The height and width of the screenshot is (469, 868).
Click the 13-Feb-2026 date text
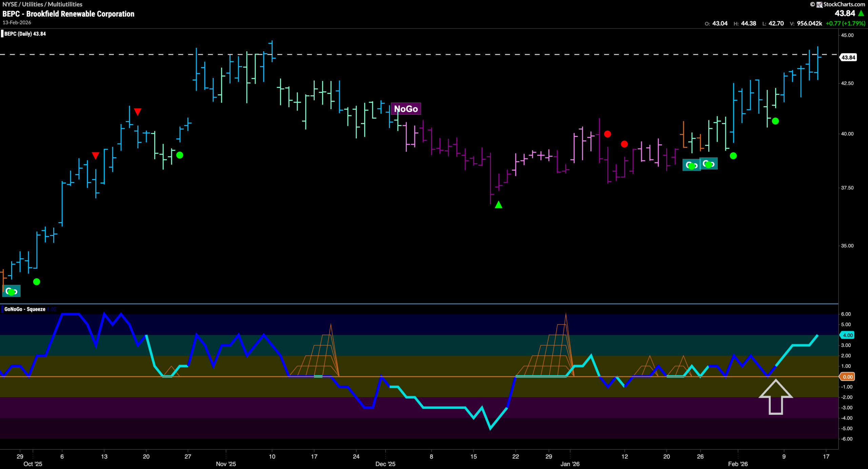(x=17, y=22)
